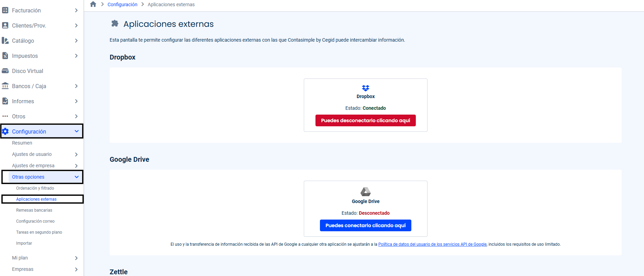Expand the Empresas menu chevron
The image size is (644, 276).
click(x=76, y=269)
